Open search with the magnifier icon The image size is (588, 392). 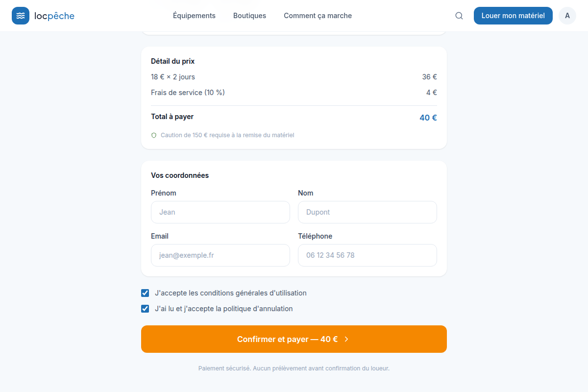[x=459, y=16]
